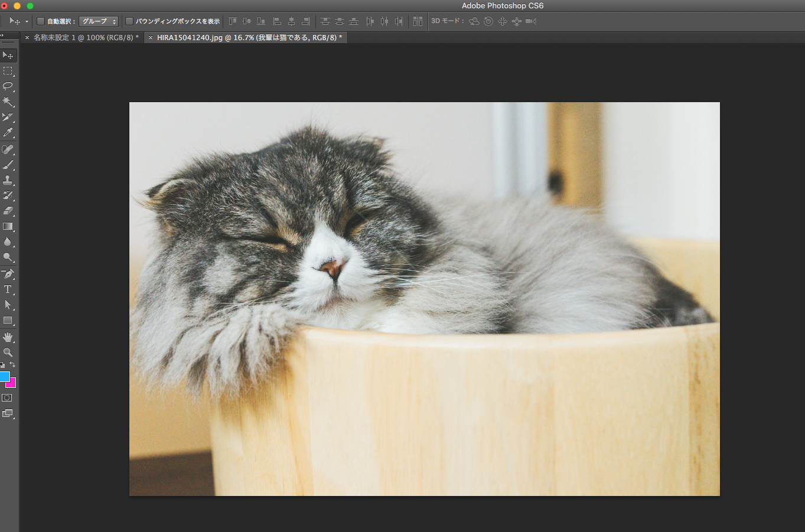Select the Zoom magnifier tool
This screenshot has height=532, width=805.
pos(8,353)
